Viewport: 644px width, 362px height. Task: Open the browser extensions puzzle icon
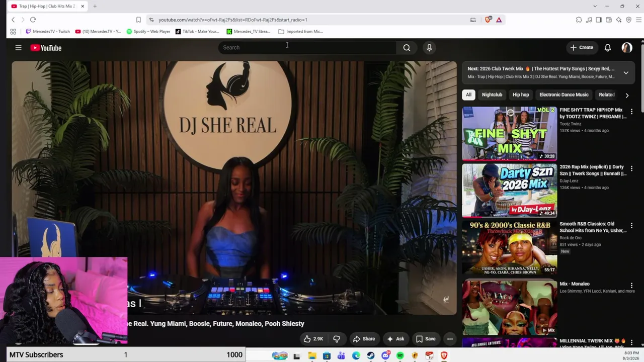coord(579,20)
